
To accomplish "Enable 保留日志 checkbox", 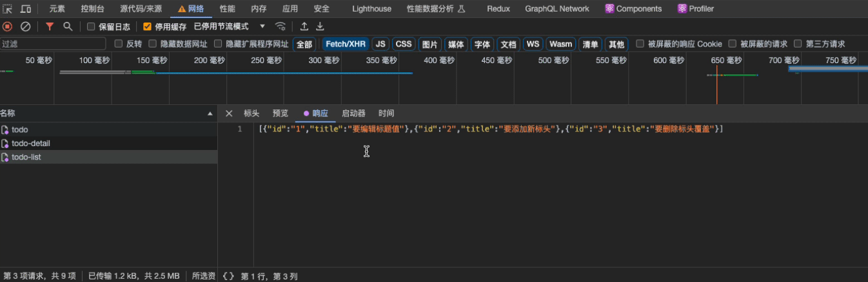I will 91,26.
